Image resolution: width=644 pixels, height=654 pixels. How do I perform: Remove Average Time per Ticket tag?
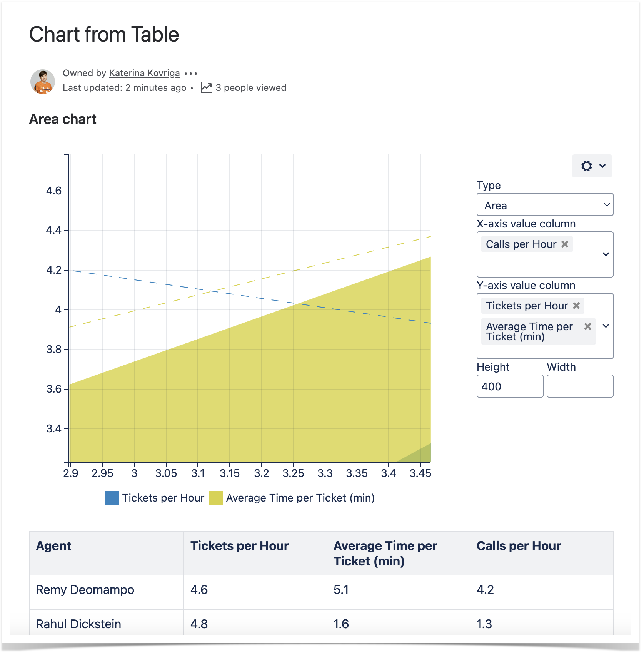click(x=588, y=326)
